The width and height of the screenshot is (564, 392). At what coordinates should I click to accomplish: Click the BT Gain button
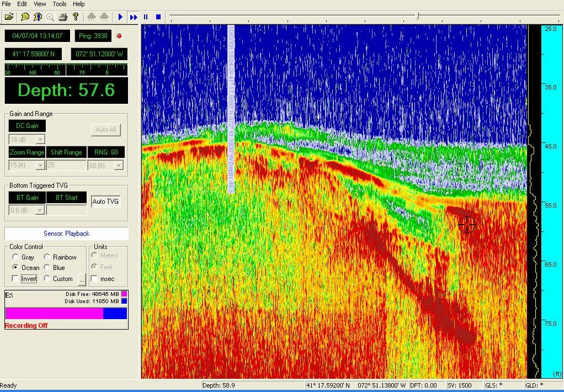click(x=27, y=197)
